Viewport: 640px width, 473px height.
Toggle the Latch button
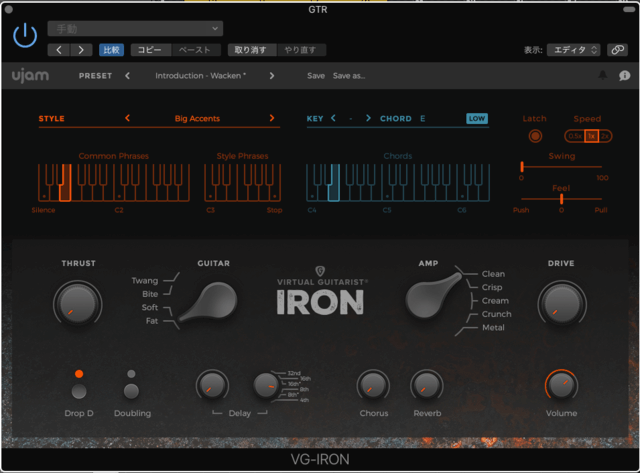click(x=535, y=136)
